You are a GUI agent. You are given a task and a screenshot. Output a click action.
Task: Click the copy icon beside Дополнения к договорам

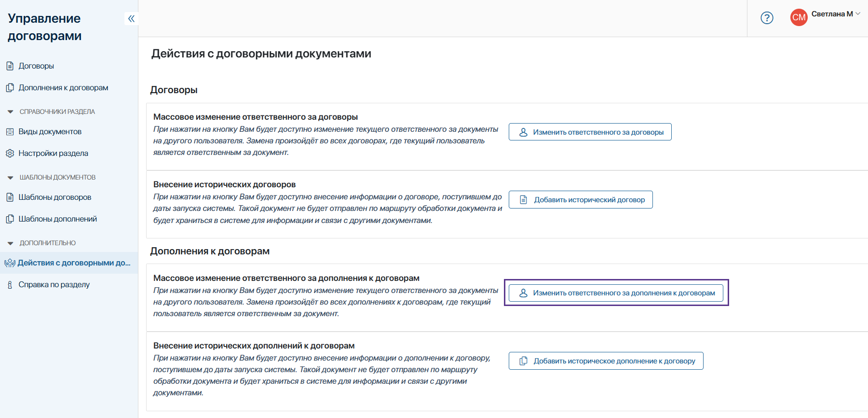(10, 88)
